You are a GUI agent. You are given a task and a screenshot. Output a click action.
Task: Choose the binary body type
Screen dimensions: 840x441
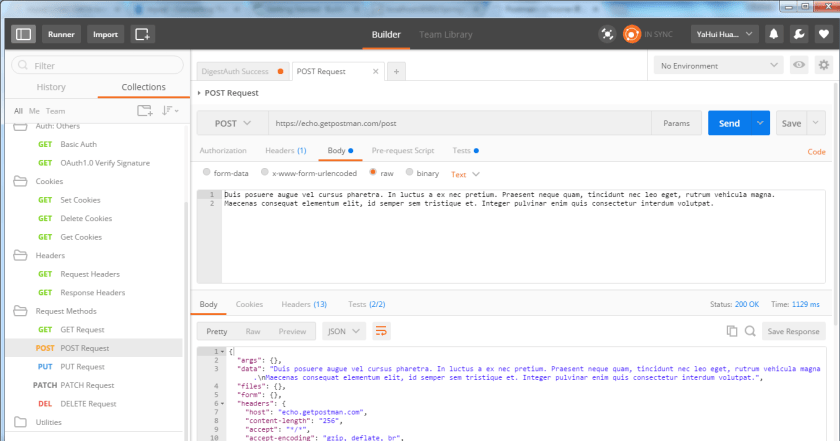coord(409,173)
